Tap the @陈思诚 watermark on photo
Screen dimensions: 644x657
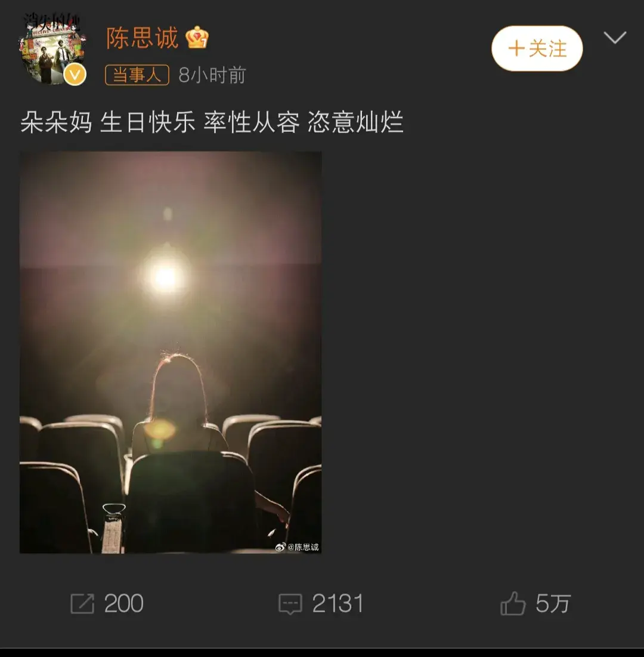pos(303,547)
